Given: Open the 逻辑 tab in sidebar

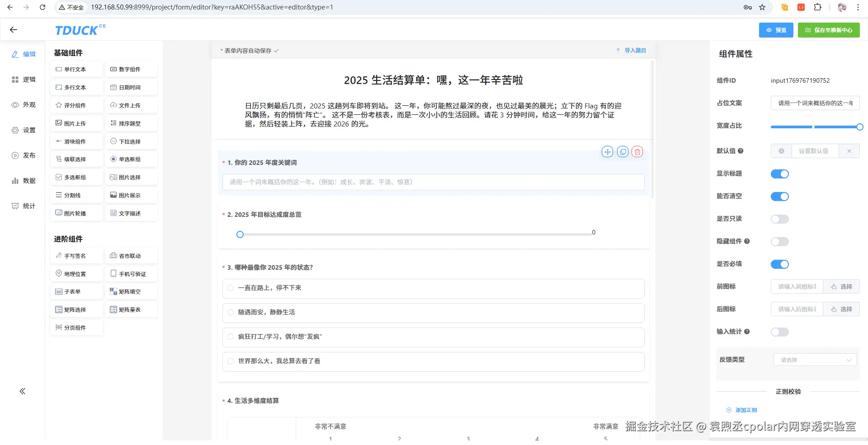Looking at the screenshot, I should 24,80.
